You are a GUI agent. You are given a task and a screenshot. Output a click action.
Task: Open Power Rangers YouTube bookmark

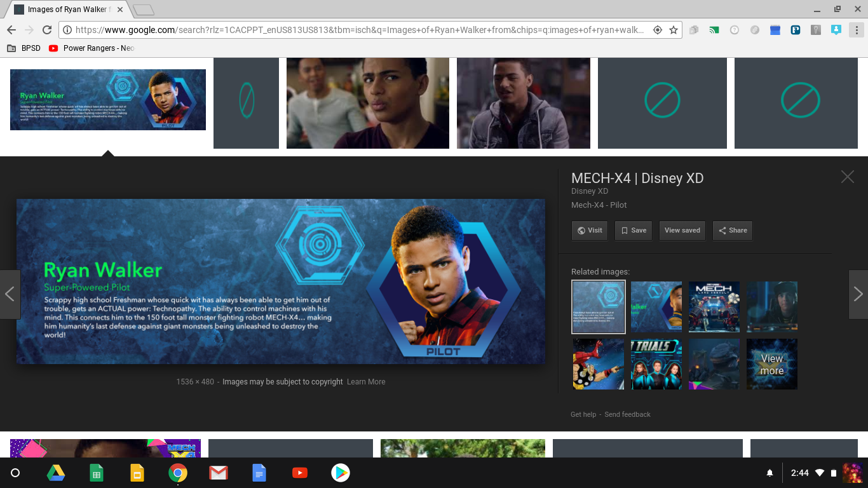point(92,48)
